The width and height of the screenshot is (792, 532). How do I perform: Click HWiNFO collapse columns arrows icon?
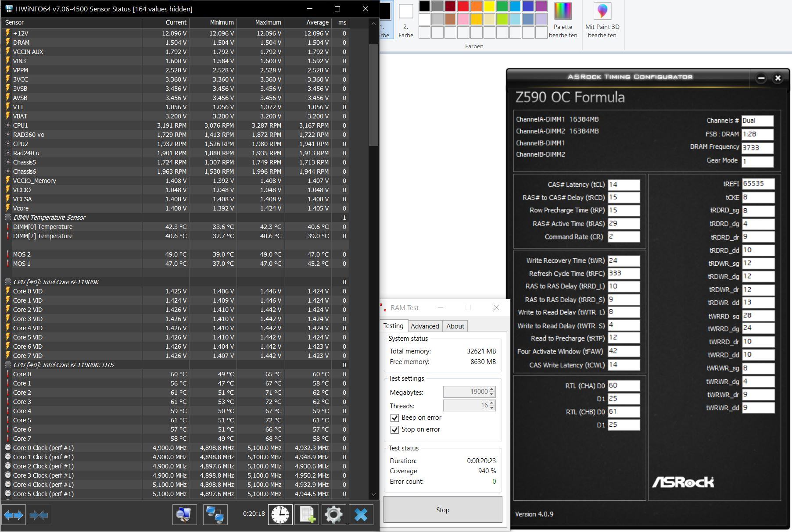point(39,514)
